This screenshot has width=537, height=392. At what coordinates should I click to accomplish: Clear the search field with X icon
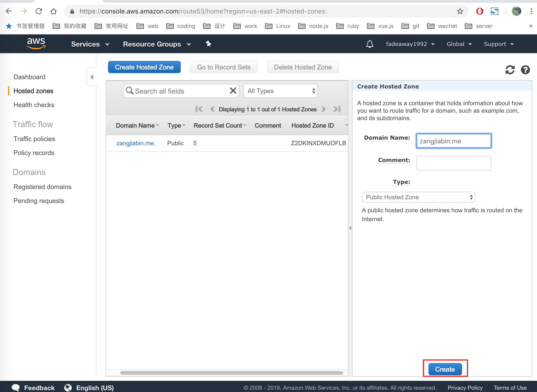click(233, 91)
